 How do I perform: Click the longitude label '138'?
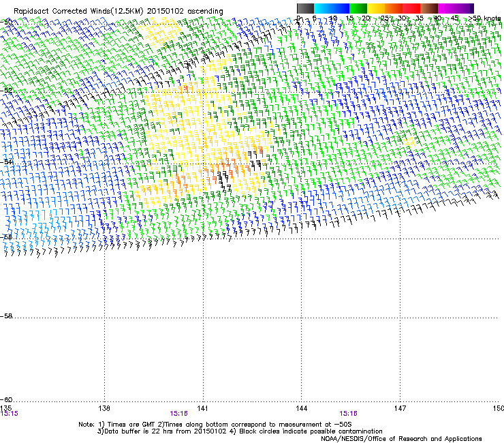click(104, 408)
